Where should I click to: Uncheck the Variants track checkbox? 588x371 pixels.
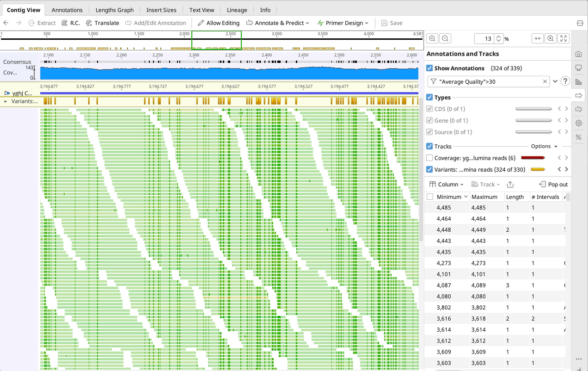coord(430,170)
